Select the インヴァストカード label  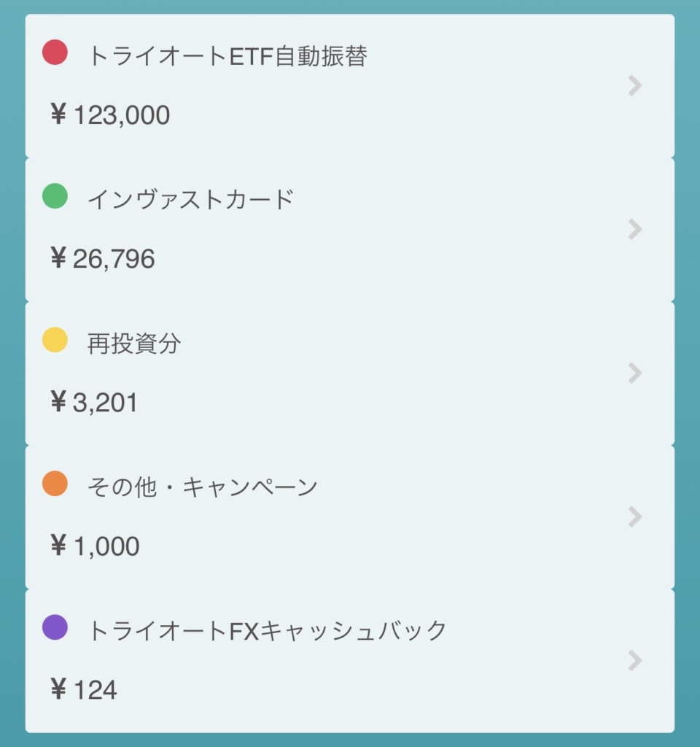pyautogui.click(x=190, y=200)
